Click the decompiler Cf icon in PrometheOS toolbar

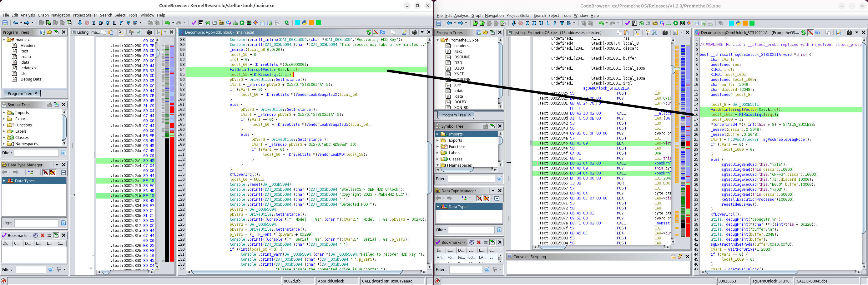coord(662,23)
